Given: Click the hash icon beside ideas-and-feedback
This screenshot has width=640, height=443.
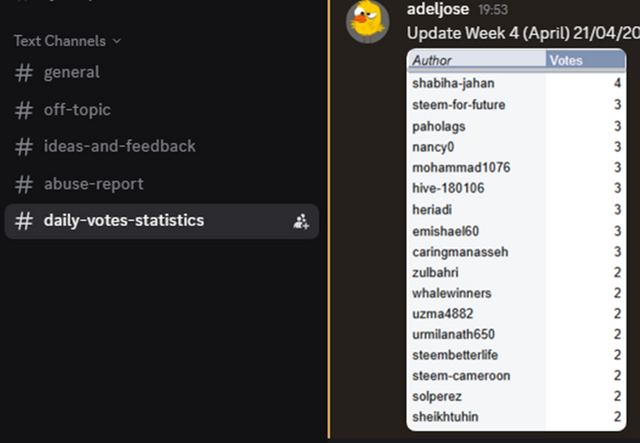Looking at the screenshot, I should point(24,147).
